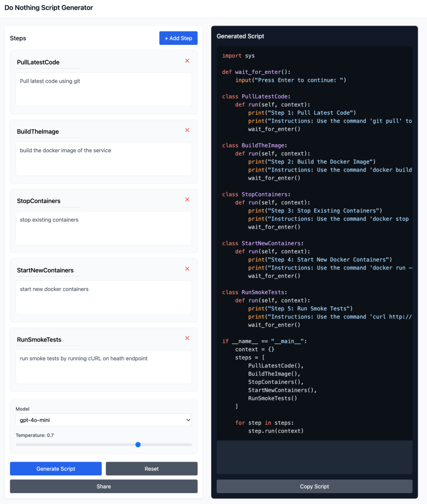Reset all steps with Reset button
The height and width of the screenshot is (504, 427).
151,469
